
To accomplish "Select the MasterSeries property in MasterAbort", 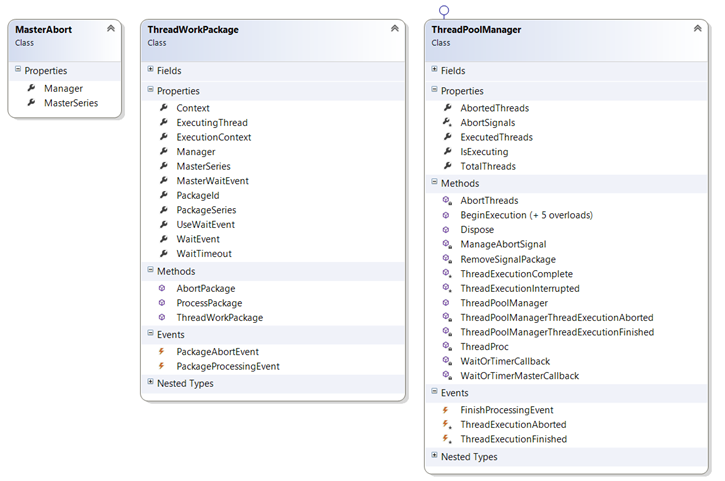I will (70, 103).
